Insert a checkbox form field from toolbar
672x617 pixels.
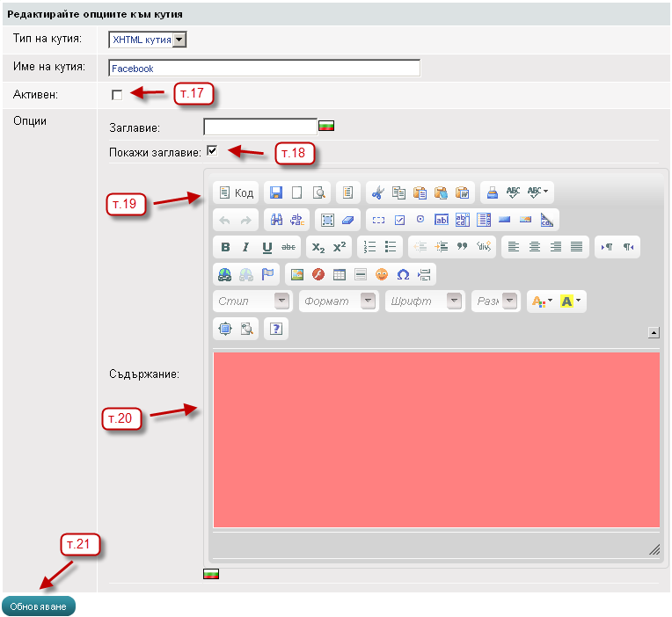(399, 220)
